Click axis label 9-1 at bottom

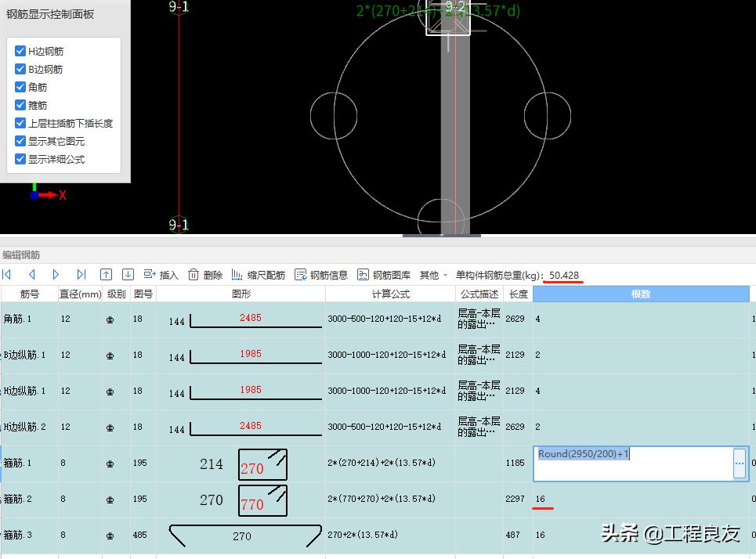[x=179, y=225]
